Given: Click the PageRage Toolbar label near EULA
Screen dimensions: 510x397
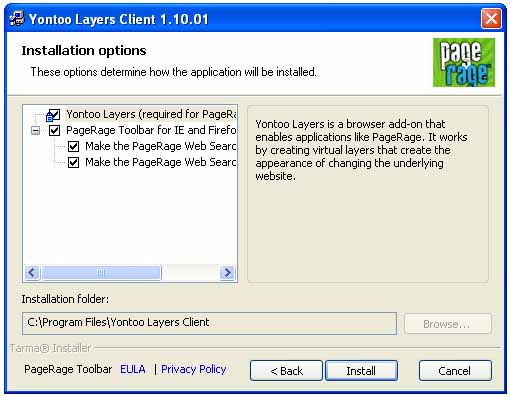Looking at the screenshot, I should pos(68,369).
